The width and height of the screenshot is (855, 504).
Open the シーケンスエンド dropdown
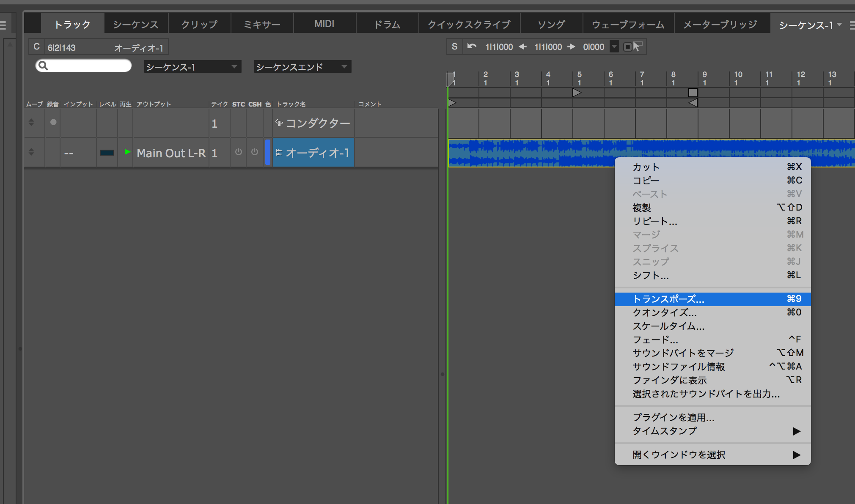pyautogui.click(x=302, y=67)
